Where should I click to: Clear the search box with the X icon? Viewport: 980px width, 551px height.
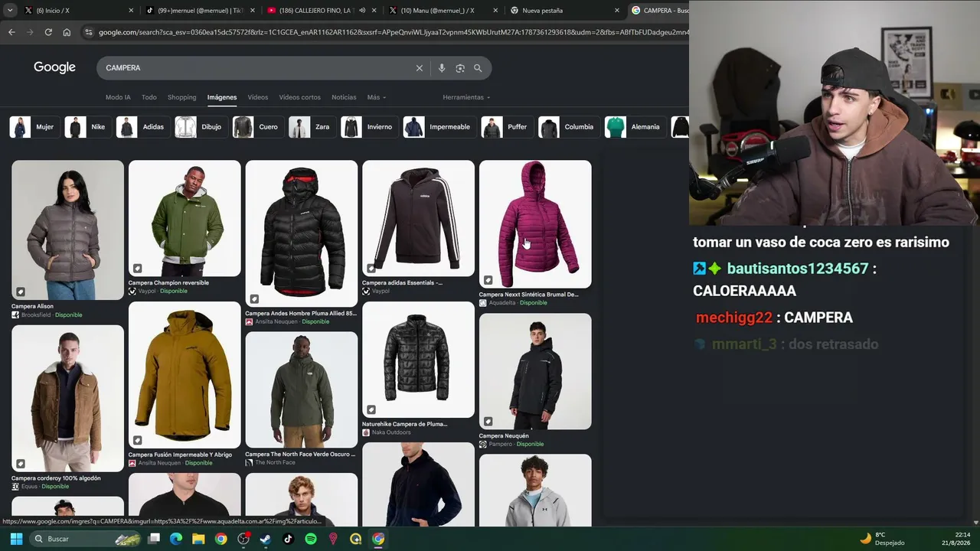pos(420,68)
